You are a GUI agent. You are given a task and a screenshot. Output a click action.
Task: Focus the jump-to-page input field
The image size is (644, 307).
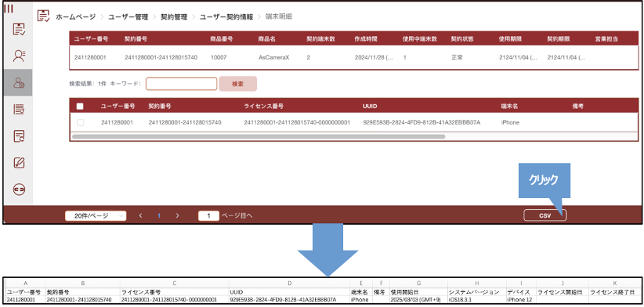[208, 216]
